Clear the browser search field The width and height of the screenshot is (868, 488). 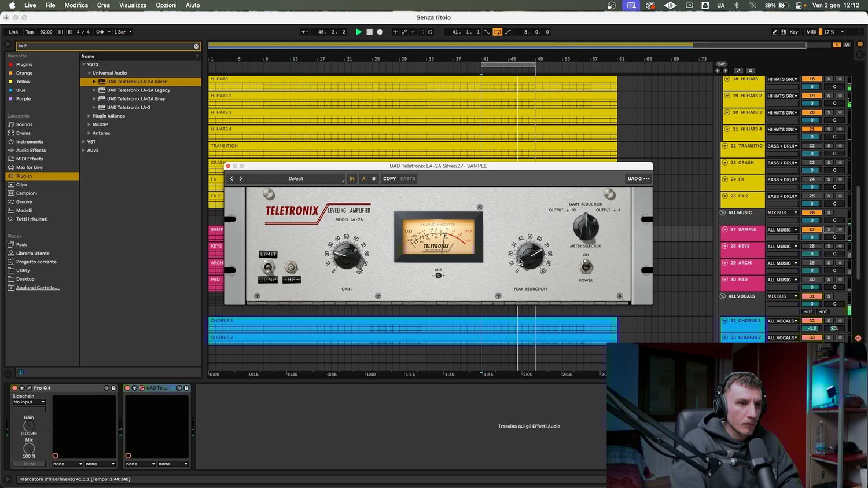pos(196,46)
